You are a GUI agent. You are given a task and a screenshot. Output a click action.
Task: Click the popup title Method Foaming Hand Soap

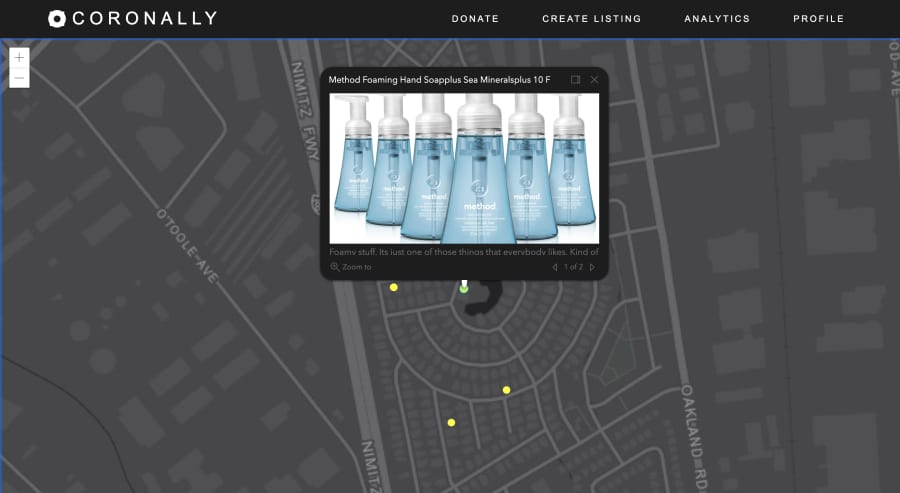[x=439, y=80]
